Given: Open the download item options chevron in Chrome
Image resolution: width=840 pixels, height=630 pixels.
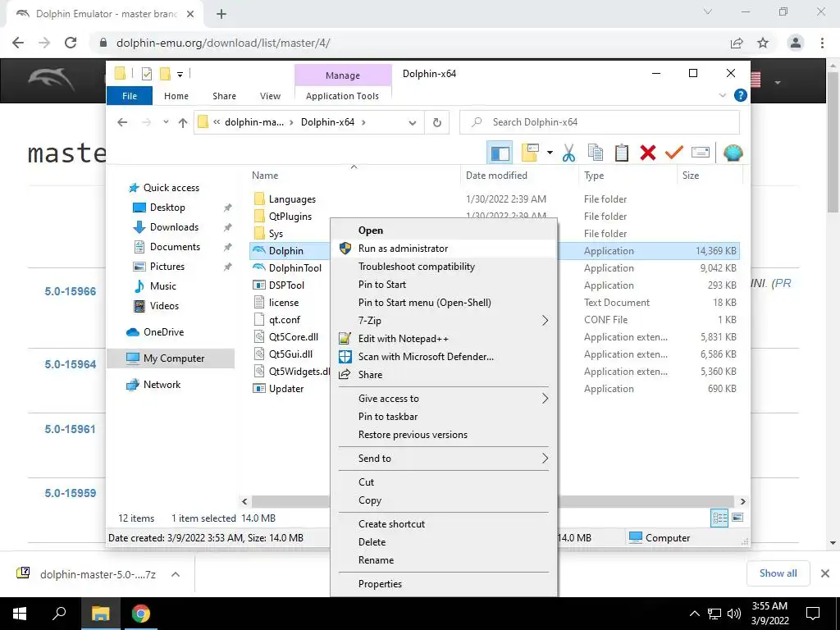Looking at the screenshot, I should click(x=176, y=574).
